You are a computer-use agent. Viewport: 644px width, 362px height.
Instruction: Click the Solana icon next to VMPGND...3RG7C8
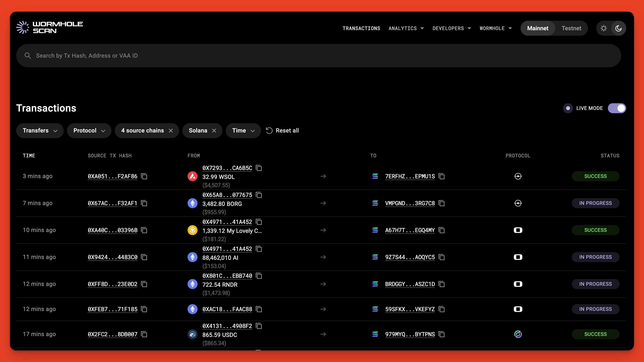[375, 203]
